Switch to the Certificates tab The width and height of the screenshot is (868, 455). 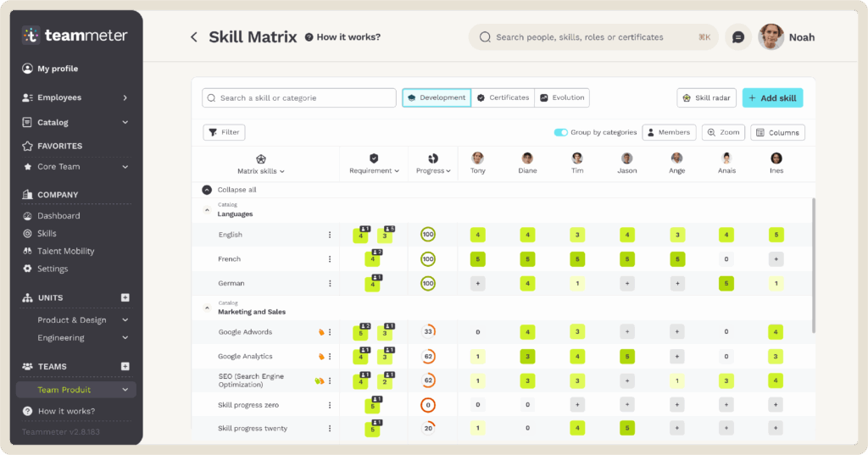pos(504,98)
